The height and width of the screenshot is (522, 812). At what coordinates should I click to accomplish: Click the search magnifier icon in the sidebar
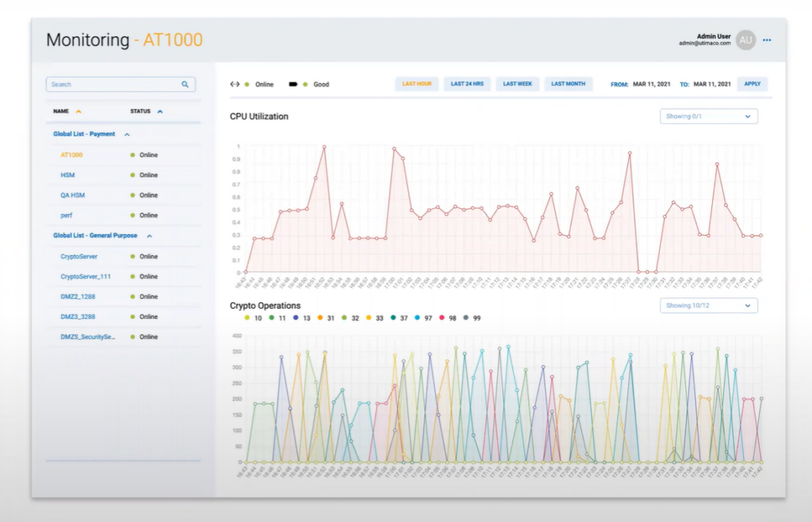pos(185,83)
